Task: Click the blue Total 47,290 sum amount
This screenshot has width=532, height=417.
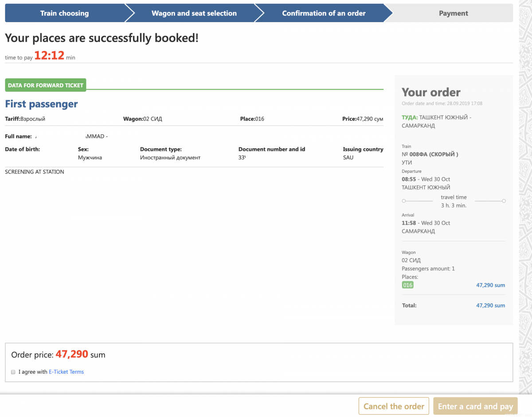Action: [x=490, y=306]
